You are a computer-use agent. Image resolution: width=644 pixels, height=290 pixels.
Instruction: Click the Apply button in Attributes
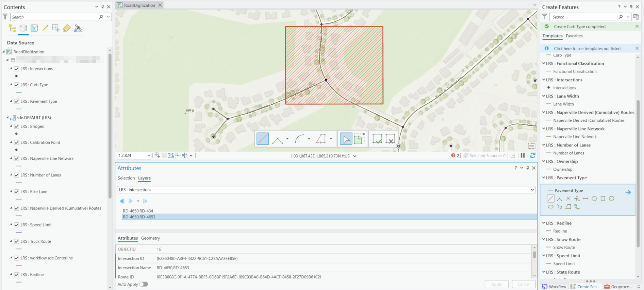496,284
